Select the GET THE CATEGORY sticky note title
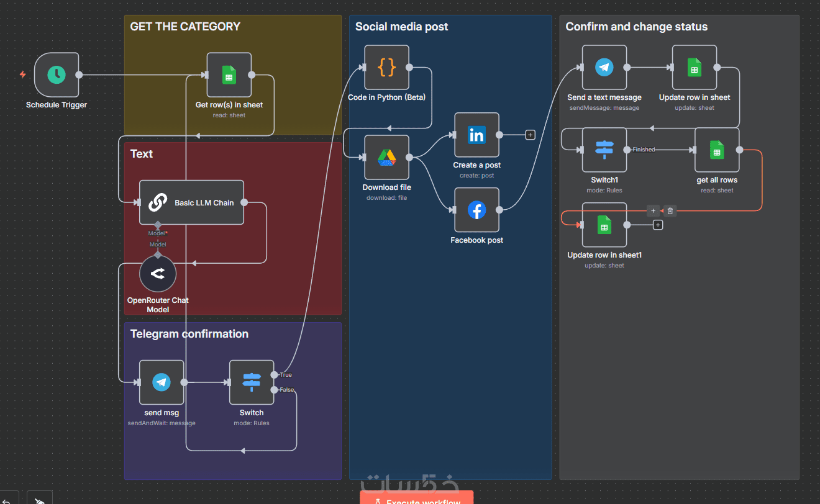 coord(185,27)
